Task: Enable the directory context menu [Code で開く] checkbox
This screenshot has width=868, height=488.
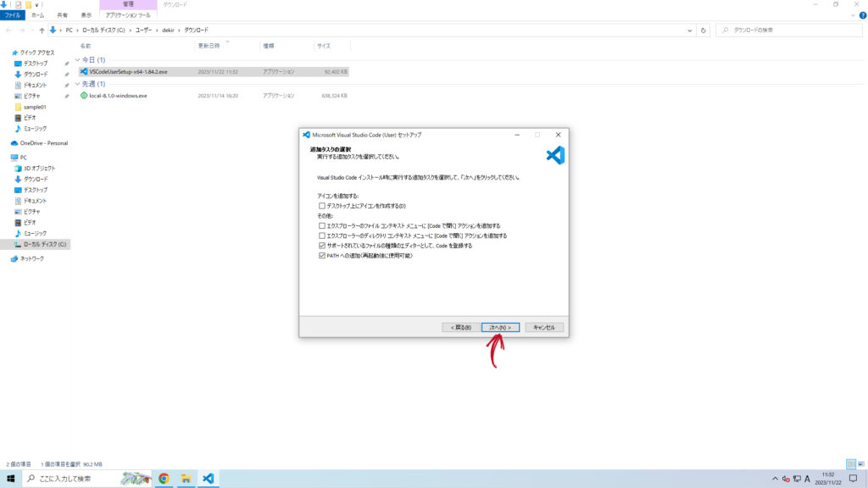Action: [x=321, y=236]
